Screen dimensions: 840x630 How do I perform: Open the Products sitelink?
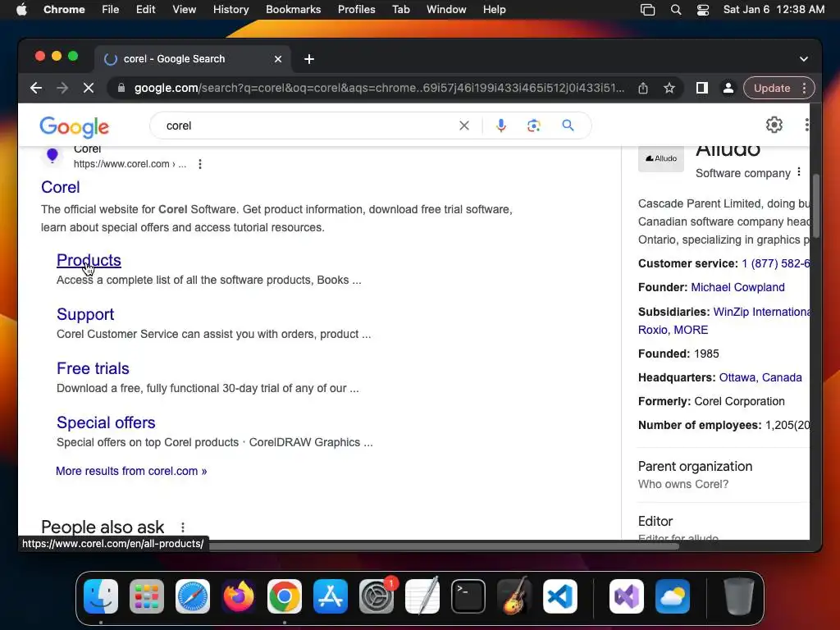coord(89,260)
